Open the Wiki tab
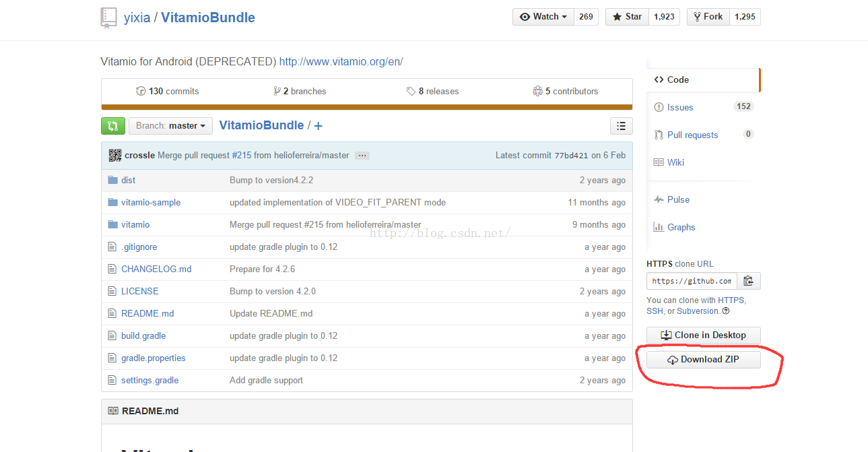Image resolution: width=868 pixels, height=452 pixels. (x=703, y=162)
